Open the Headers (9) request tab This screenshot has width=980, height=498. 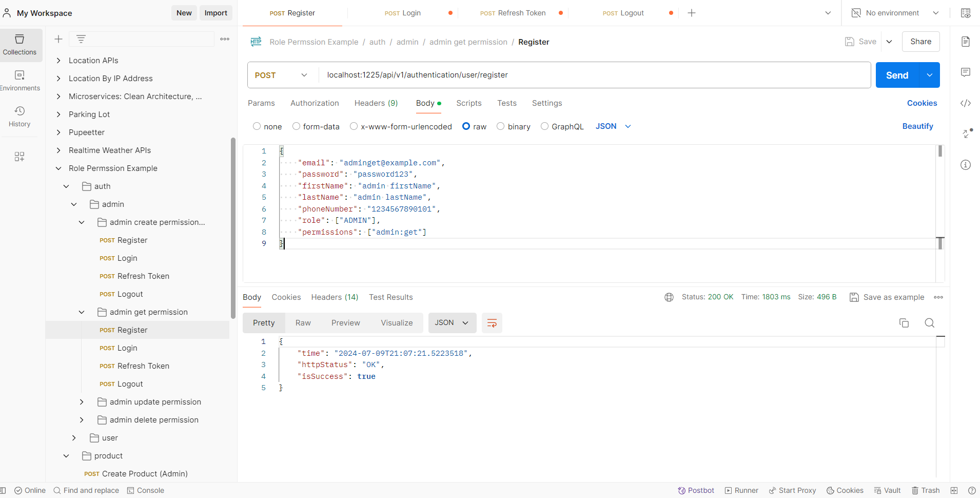pos(376,103)
